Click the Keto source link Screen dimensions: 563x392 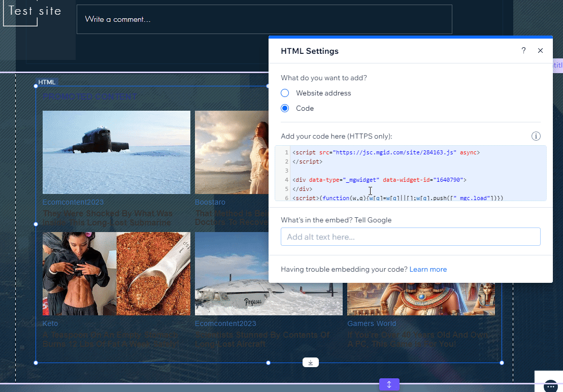pyautogui.click(x=50, y=323)
